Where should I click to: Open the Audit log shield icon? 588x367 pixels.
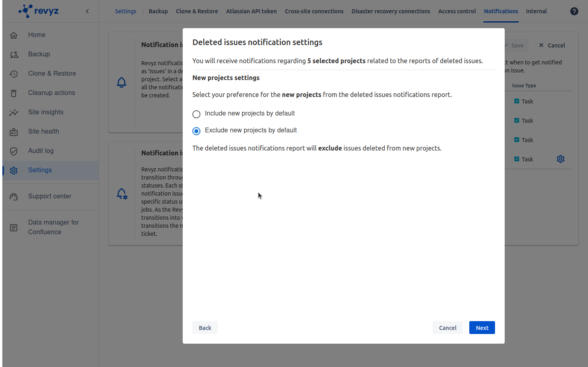pos(14,151)
